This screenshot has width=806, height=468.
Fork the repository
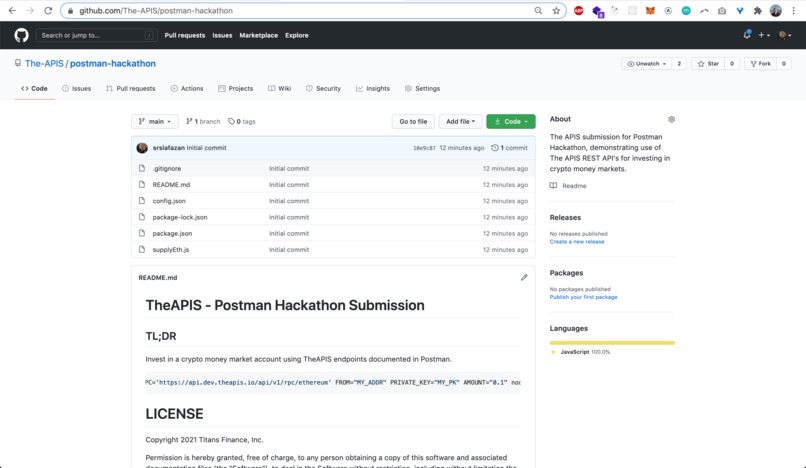761,64
